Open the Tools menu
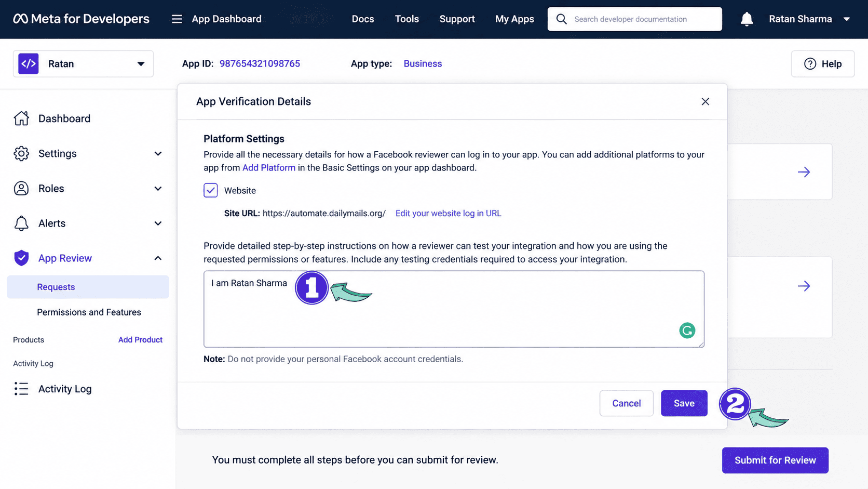The width and height of the screenshot is (868, 489). 406,19
